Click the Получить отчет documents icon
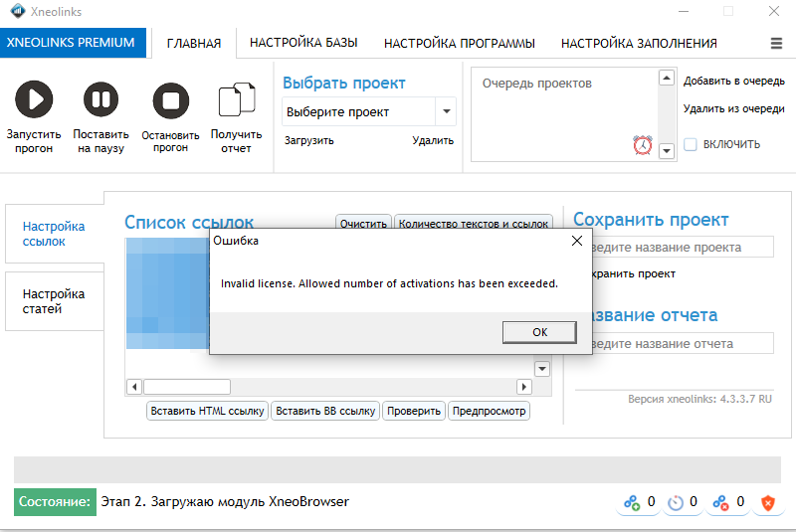Viewport: 796px width, 532px height. (x=237, y=99)
